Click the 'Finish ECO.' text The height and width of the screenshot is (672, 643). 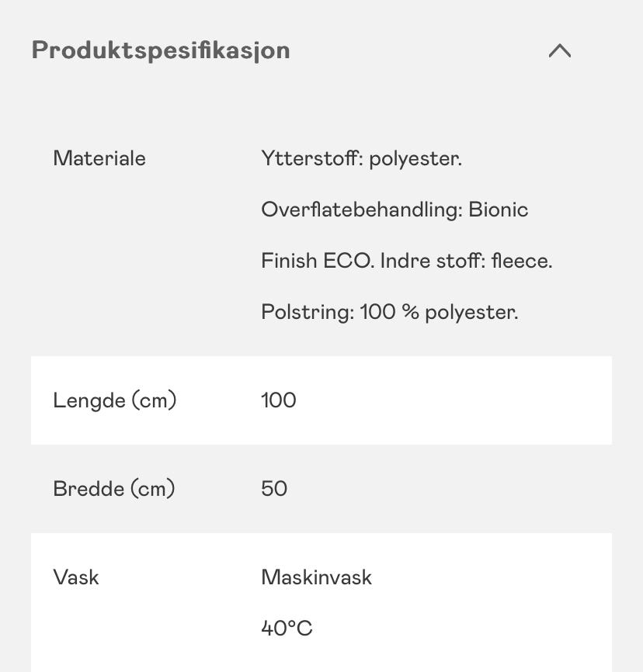(x=318, y=261)
